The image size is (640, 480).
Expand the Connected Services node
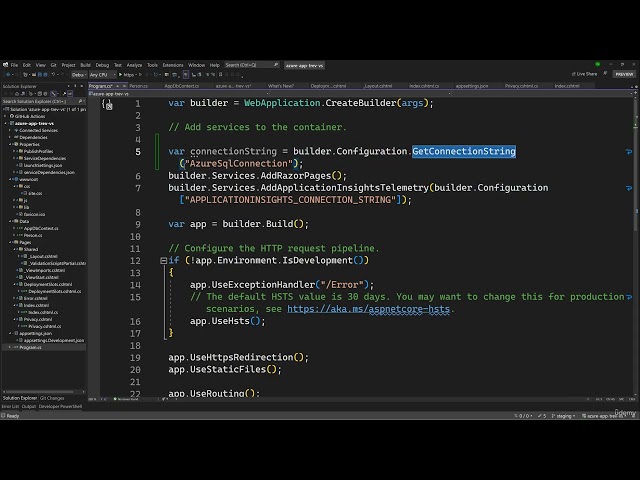(10, 130)
